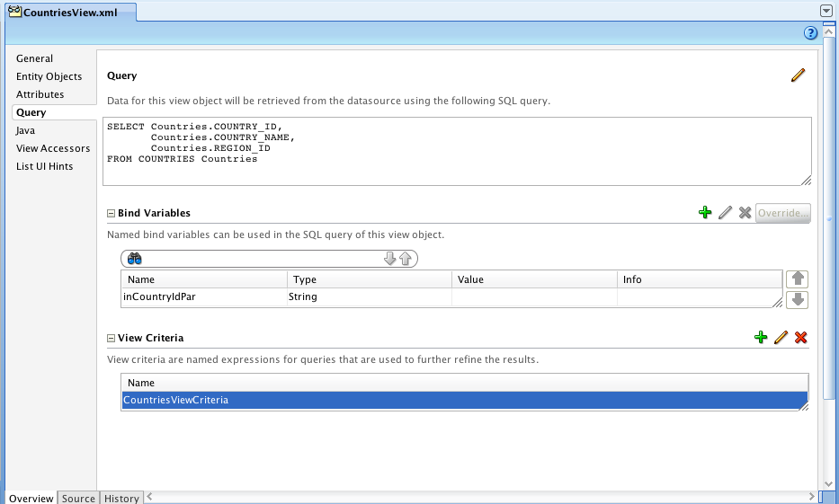Edit the selected view criteria pencil icon
This screenshot has height=504, width=839.
781,337
